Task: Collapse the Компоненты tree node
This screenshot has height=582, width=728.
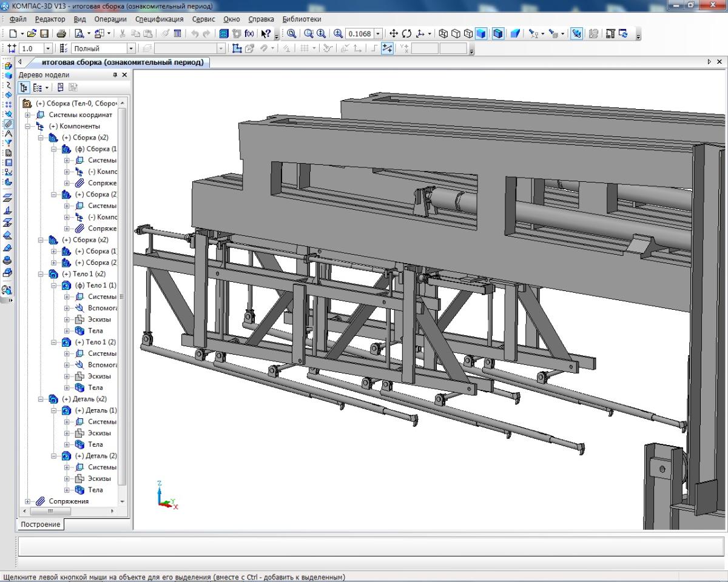Action: 28,126
